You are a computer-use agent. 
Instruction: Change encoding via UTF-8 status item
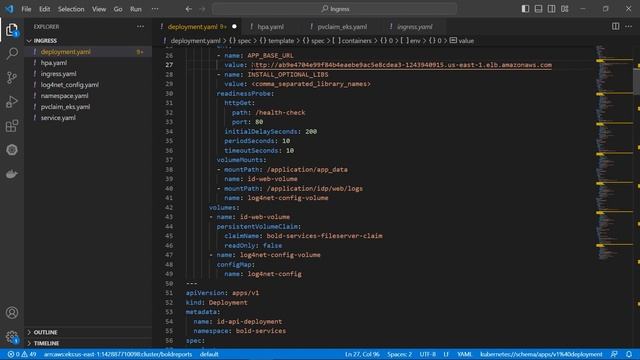[427, 354]
